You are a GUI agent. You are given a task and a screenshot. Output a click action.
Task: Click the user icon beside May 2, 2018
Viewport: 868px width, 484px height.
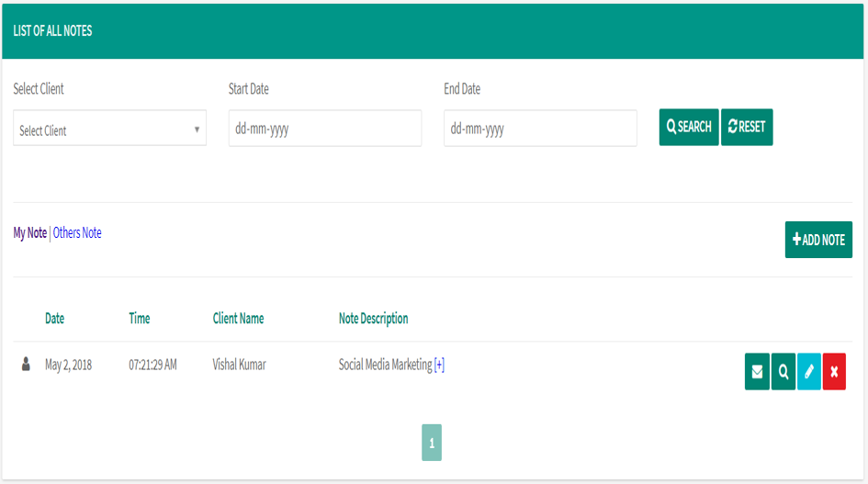coord(26,364)
